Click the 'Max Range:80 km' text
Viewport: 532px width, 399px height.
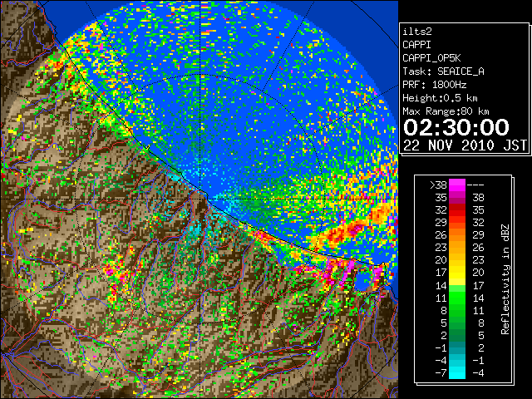click(x=446, y=111)
